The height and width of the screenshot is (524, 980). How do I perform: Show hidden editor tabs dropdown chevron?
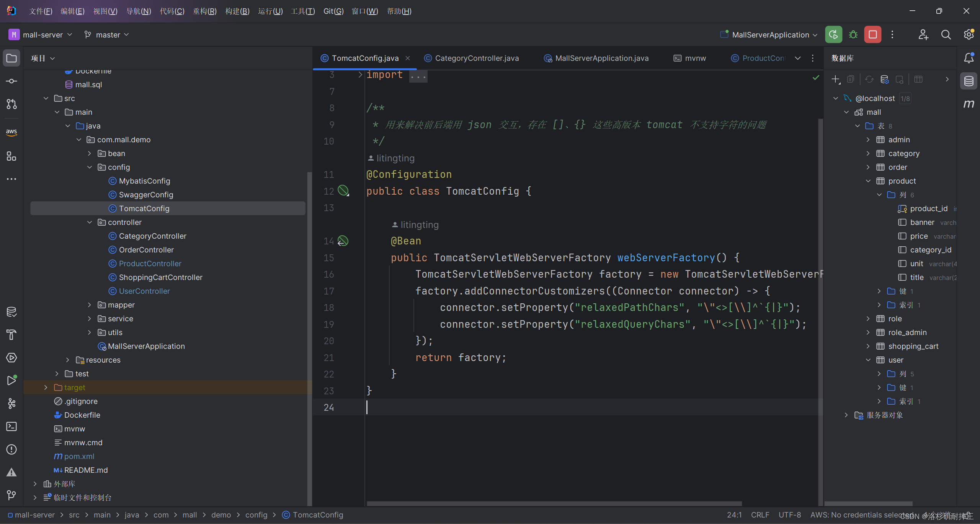coord(798,58)
